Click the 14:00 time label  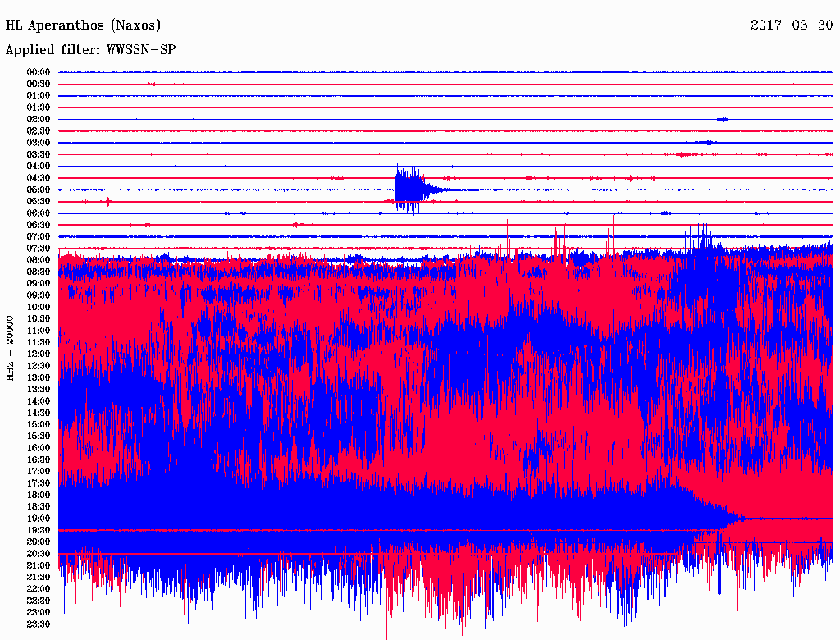(x=39, y=401)
